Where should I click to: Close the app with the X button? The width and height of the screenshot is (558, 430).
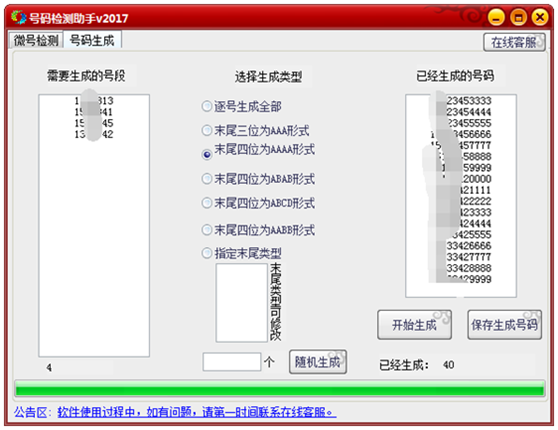[x=540, y=17]
